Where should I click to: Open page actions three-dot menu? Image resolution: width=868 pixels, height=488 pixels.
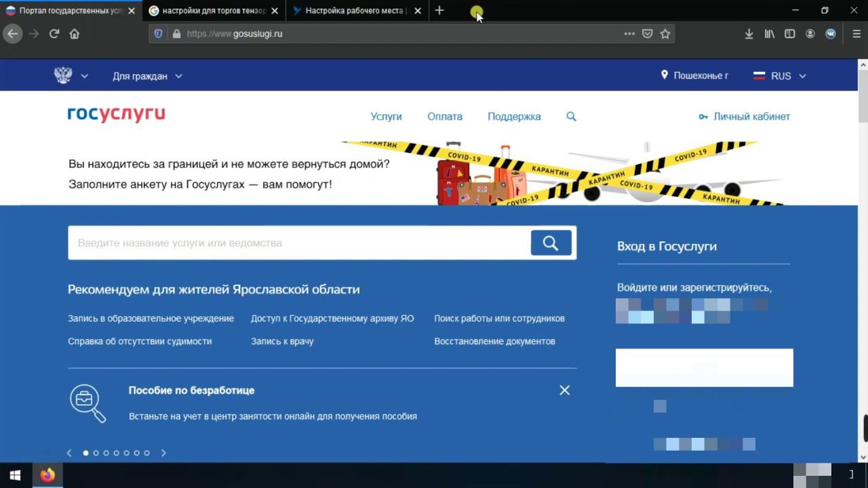click(x=629, y=34)
